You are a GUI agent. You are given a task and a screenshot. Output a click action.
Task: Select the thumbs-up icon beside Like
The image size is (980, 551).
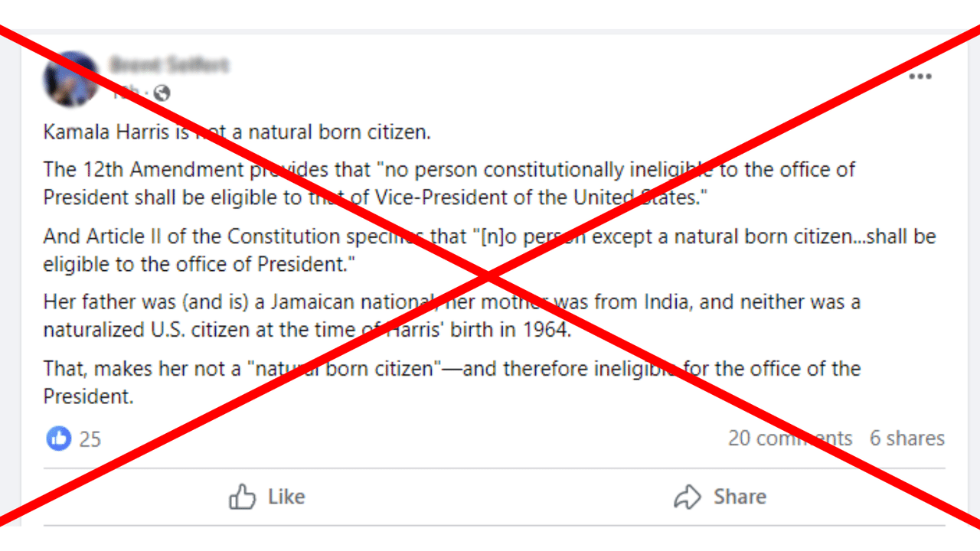pos(241,497)
